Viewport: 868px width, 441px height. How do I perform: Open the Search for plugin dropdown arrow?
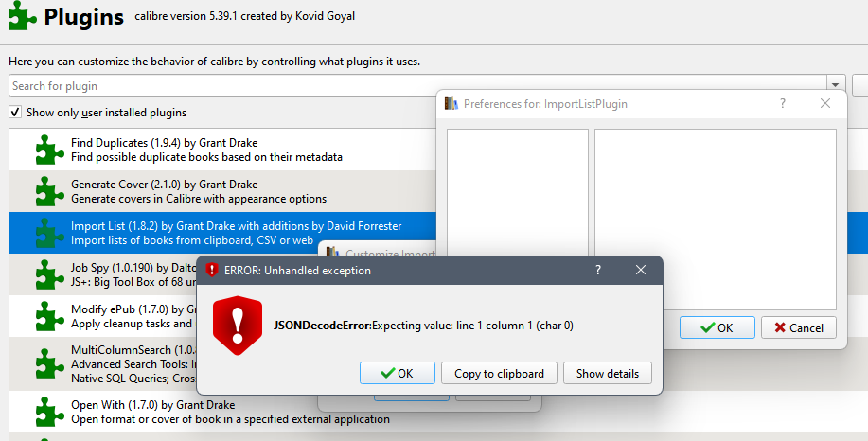836,86
